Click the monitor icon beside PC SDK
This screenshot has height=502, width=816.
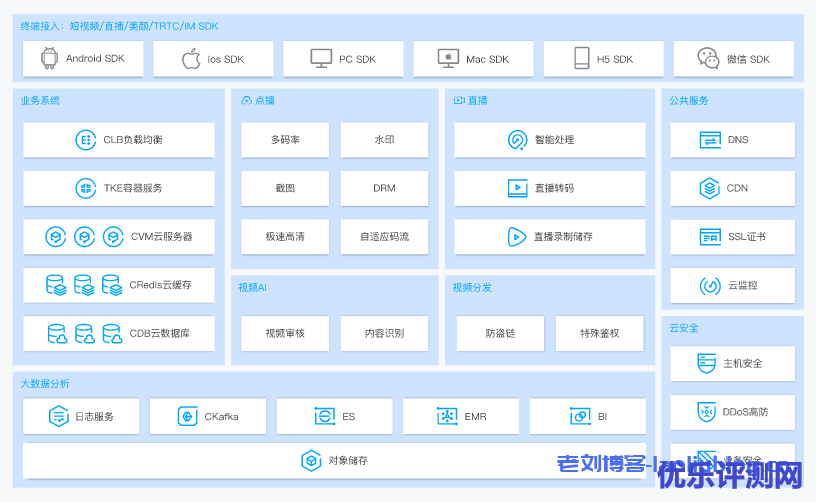point(321,59)
